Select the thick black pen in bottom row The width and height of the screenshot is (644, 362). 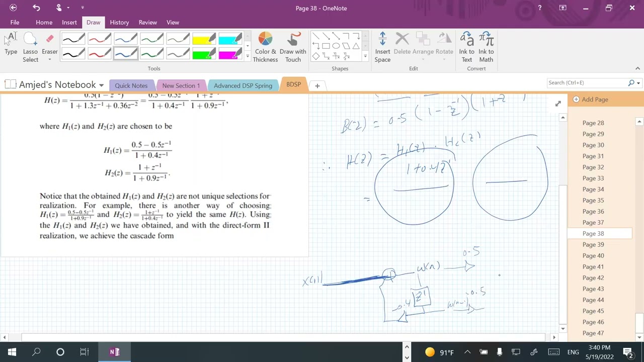click(73, 53)
